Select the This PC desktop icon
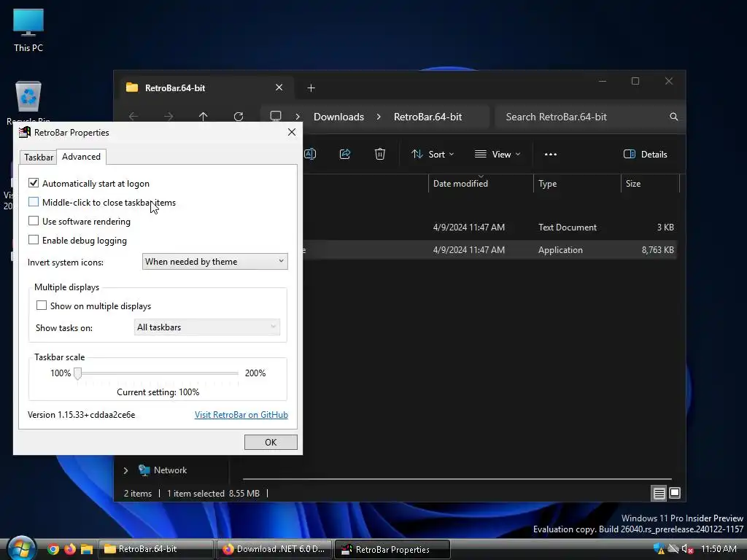 click(28, 31)
